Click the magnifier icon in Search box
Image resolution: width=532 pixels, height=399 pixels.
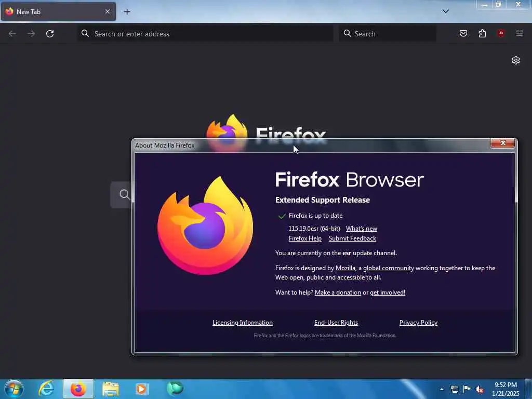pyautogui.click(x=348, y=33)
